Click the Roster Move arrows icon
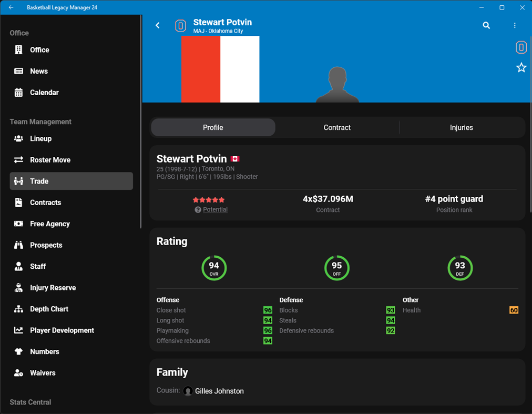The image size is (532, 414). click(18, 160)
